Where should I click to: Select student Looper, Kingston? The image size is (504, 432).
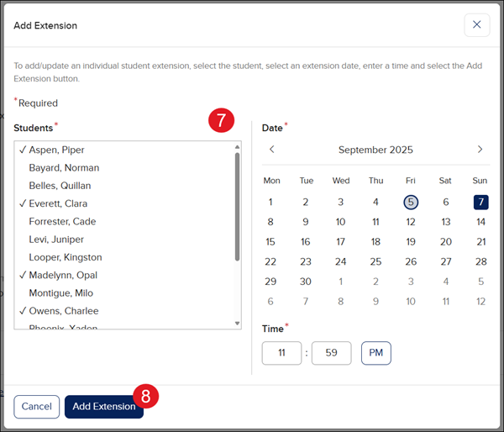(x=65, y=257)
